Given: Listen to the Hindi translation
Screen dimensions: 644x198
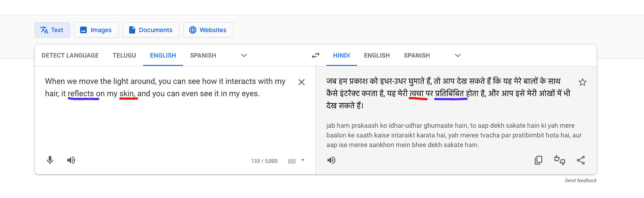Looking at the screenshot, I should pos(331,160).
